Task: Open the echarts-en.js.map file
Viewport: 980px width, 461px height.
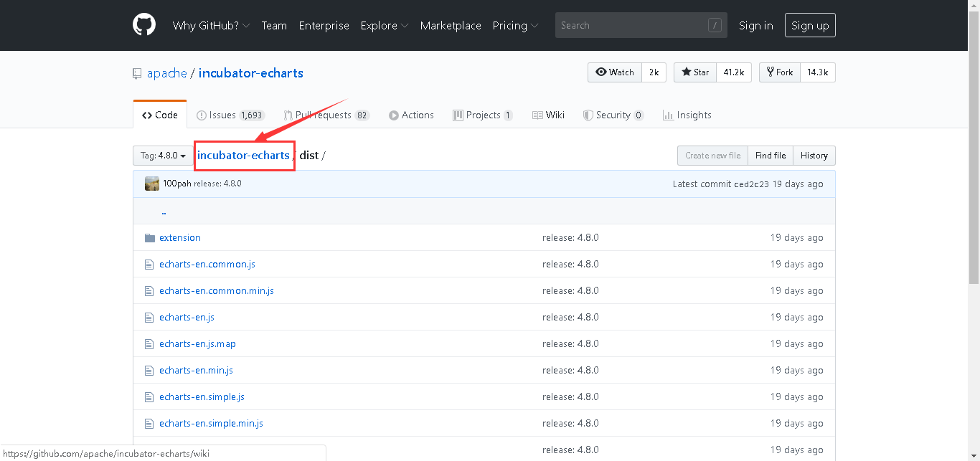Action: [197, 344]
